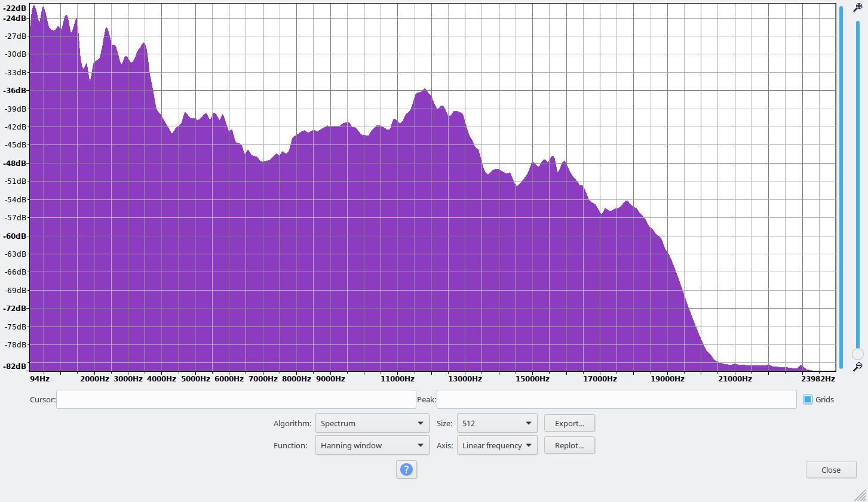Screen dimensions: 868x502
Task: Click the Replot... button
Action: point(569,445)
